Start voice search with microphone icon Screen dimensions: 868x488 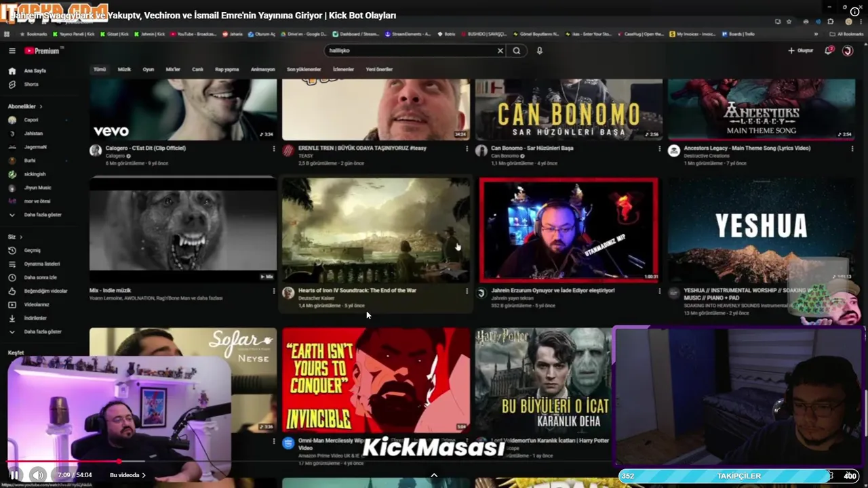click(x=540, y=51)
